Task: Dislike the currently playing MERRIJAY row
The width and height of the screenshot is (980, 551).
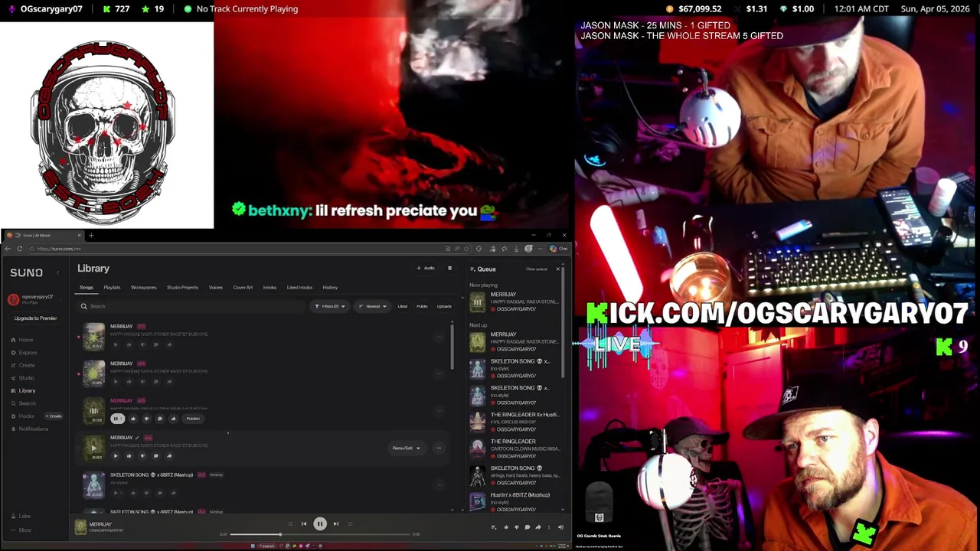Action: [x=146, y=419]
